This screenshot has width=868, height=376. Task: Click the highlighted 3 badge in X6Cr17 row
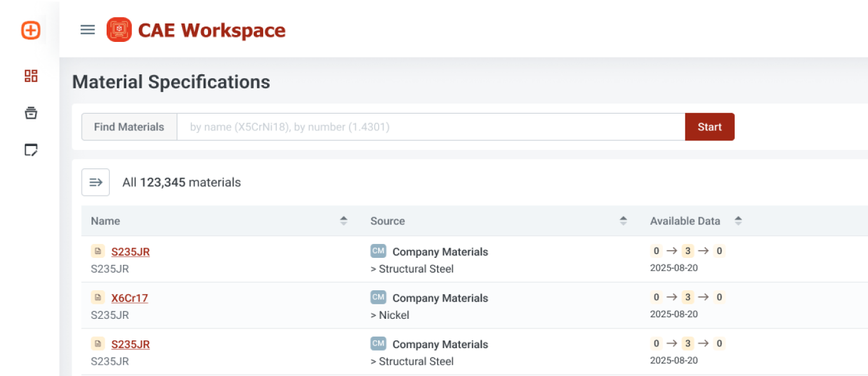tap(687, 297)
